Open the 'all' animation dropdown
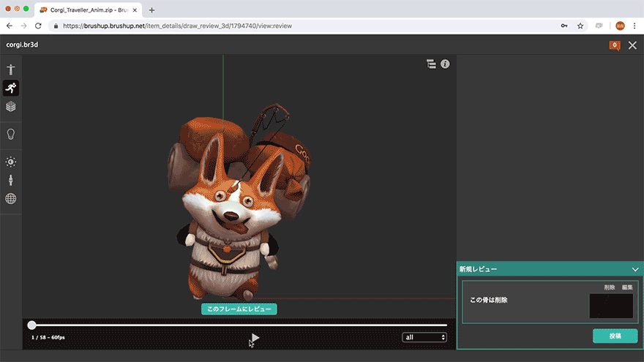The height and width of the screenshot is (362, 644). (424, 337)
